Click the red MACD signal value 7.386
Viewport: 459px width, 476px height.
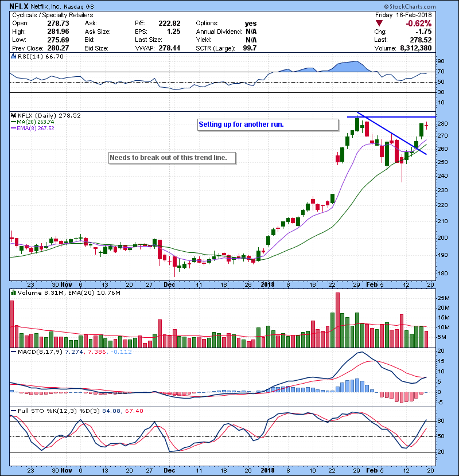[97, 352]
